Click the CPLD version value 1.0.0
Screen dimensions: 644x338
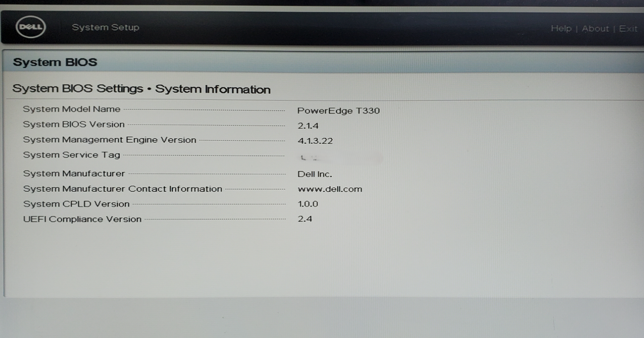tap(308, 204)
